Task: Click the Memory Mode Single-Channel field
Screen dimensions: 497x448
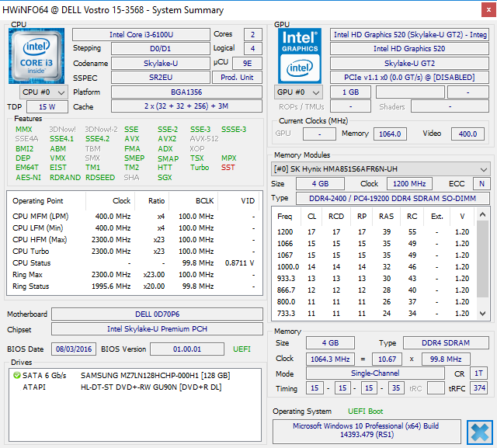Action: (375, 373)
